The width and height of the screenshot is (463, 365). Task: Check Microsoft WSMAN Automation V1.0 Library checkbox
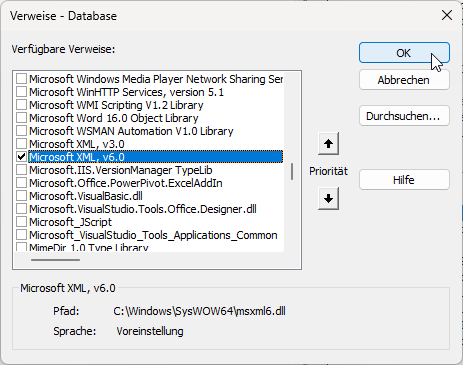click(22, 131)
